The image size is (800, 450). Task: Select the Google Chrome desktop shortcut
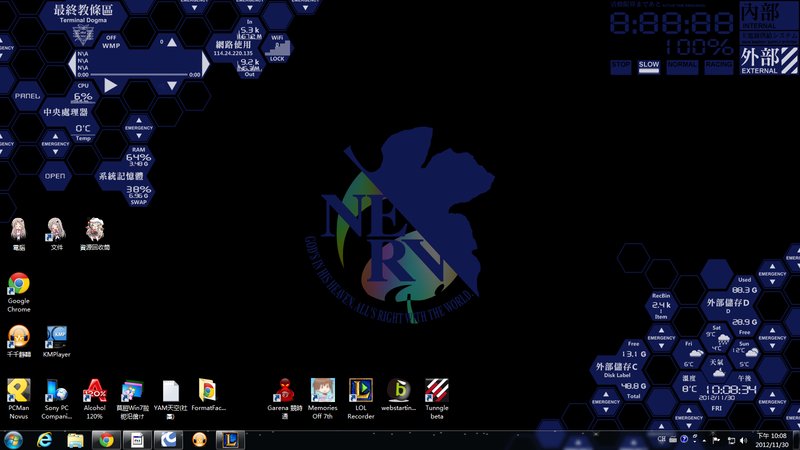(x=19, y=292)
